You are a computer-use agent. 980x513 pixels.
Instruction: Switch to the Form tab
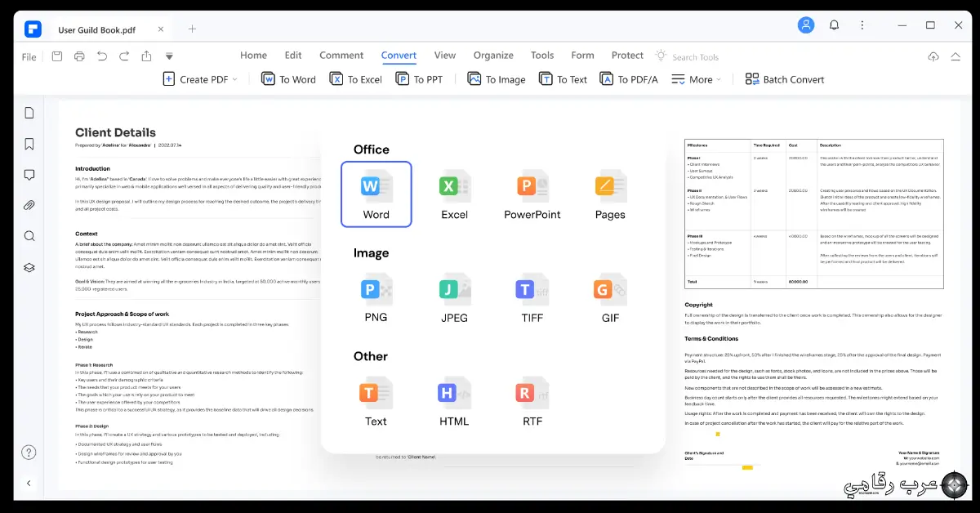click(582, 56)
